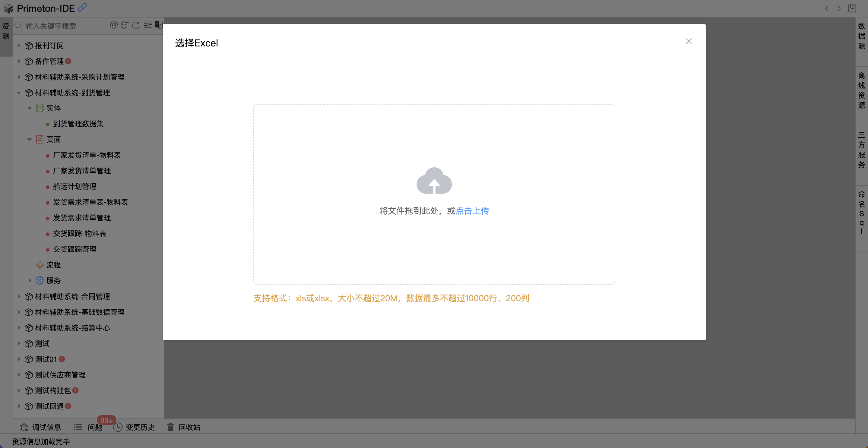Click the 点击上传 upload link

(x=472, y=211)
